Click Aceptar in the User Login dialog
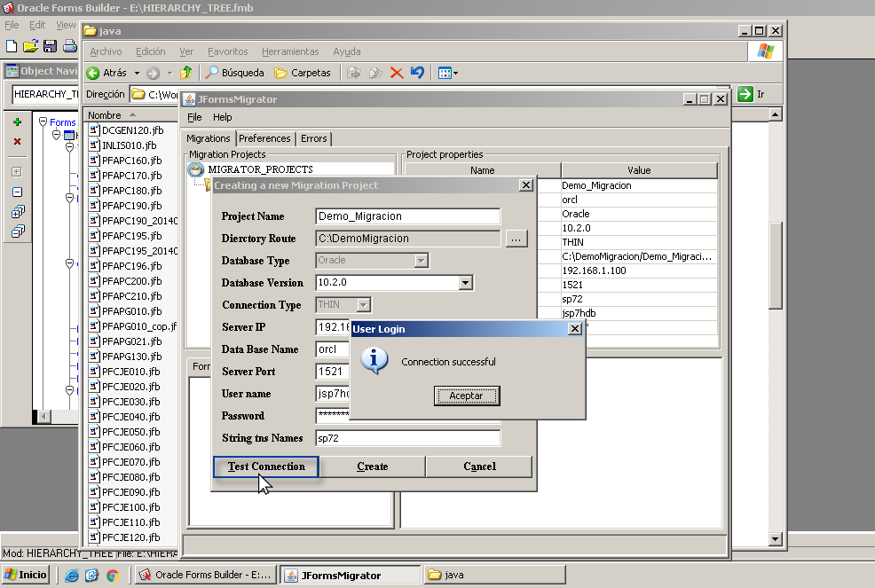This screenshot has width=875, height=588. pyautogui.click(x=467, y=396)
